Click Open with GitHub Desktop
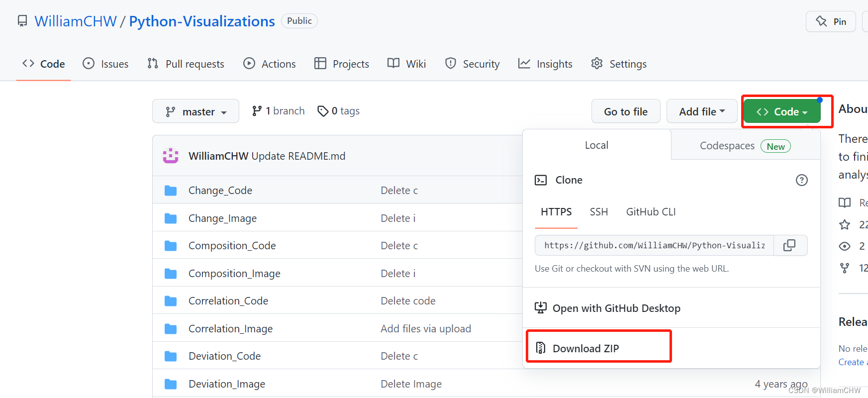 click(616, 308)
